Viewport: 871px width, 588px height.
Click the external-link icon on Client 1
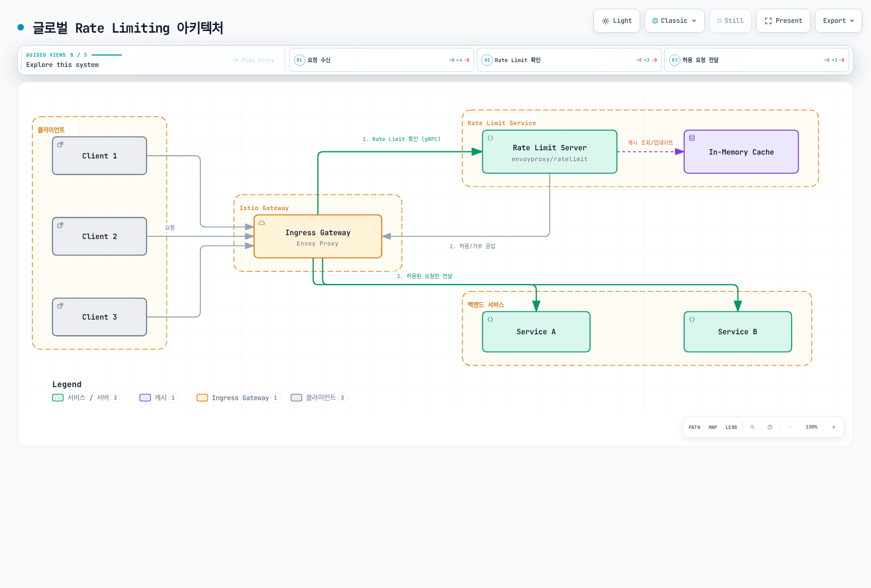[x=60, y=144]
